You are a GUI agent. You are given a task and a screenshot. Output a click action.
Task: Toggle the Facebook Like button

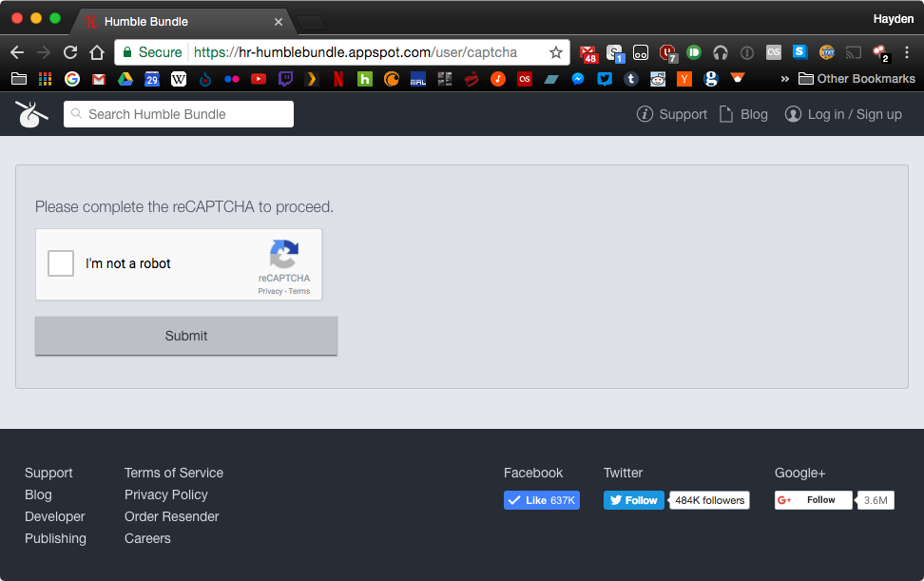point(541,499)
